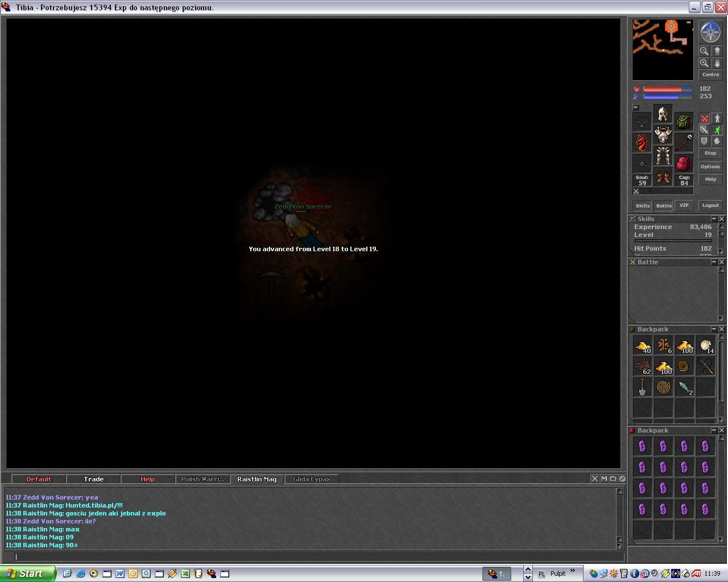The height and width of the screenshot is (582, 728).
Task: Move minimap one floor up
Action: tap(717, 51)
